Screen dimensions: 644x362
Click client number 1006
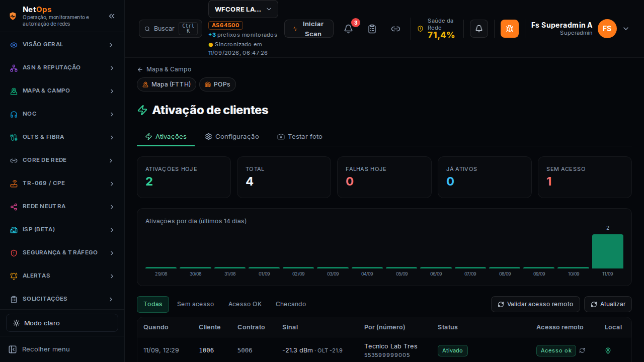[206, 350]
